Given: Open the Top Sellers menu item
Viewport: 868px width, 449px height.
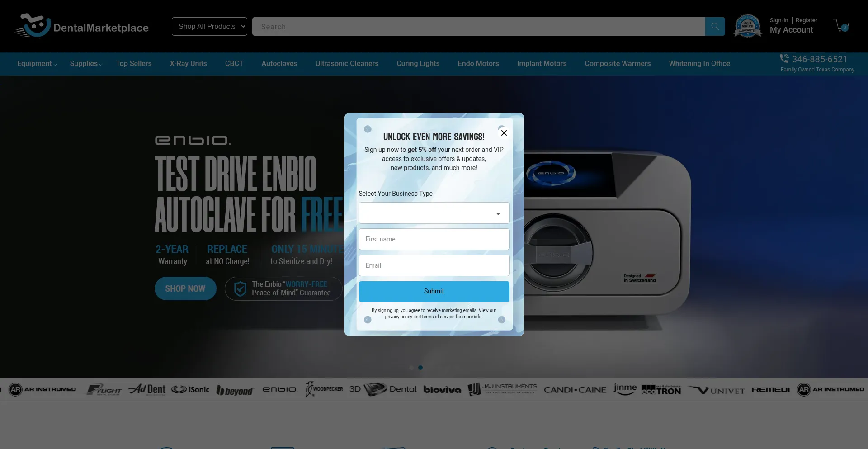Looking at the screenshot, I should point(134,64).
